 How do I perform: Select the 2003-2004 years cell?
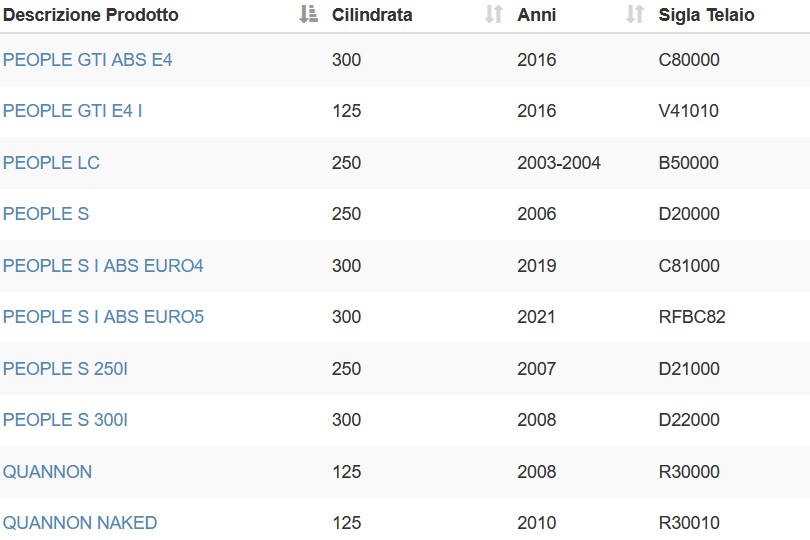559,163
